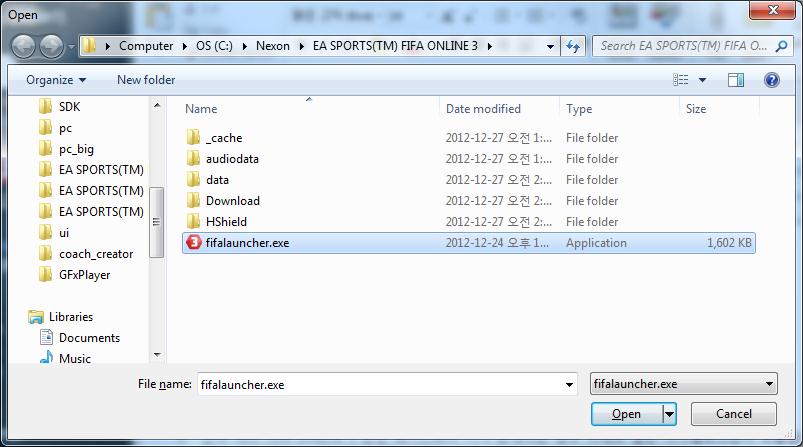Refresh the folder with the refresh icon

pos(573,46)
